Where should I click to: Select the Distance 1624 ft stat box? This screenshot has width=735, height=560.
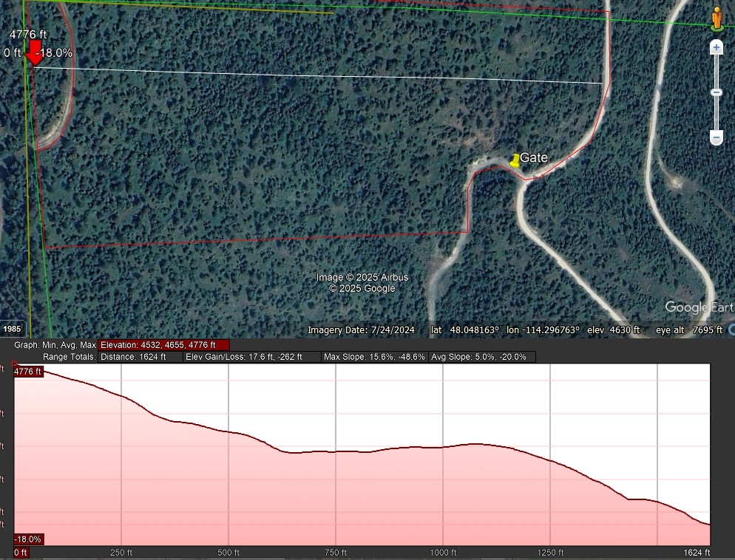point(140,357)
